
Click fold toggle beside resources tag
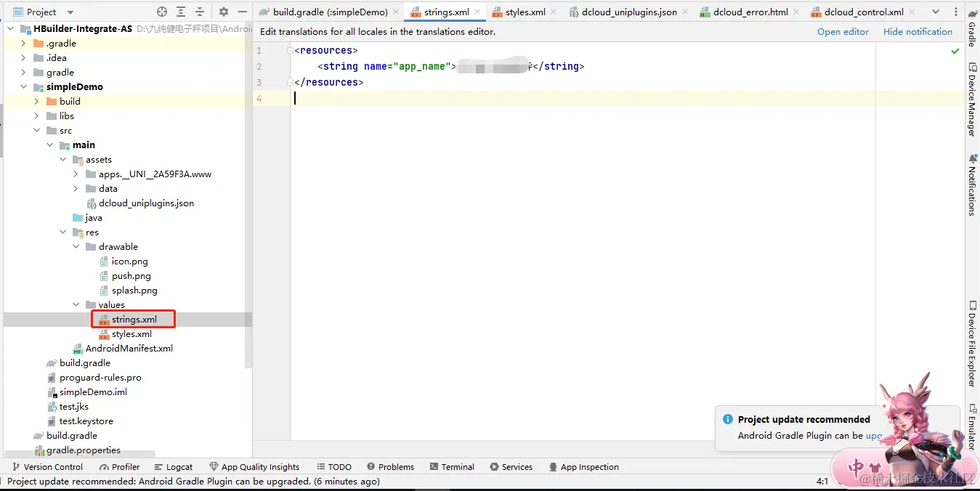coord(291,51)
